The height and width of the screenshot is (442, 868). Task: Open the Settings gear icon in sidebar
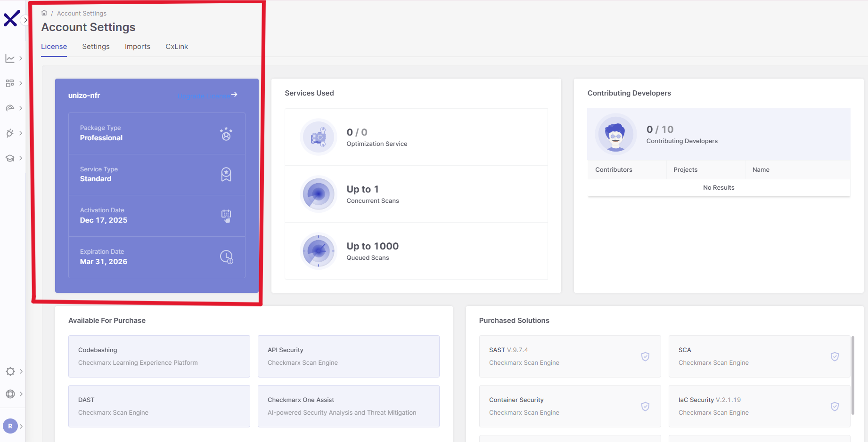10,371
